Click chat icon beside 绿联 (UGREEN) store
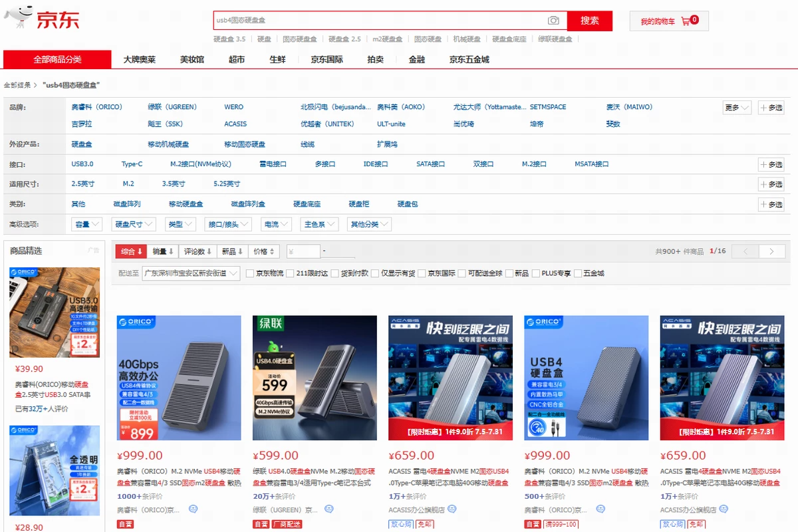Viewport: 798px width, 532px height. [329, 509]
